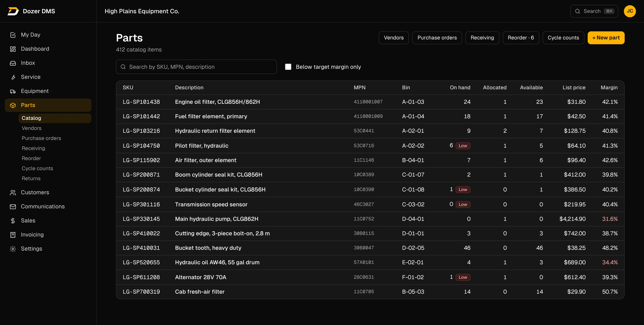Click the Dashboard grid icon
644x325 pixels.
tap(13, 49)
